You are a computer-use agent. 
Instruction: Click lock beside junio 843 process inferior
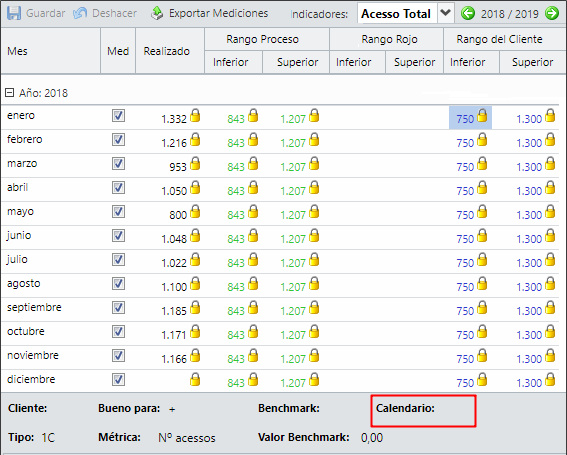coord(253,235)
